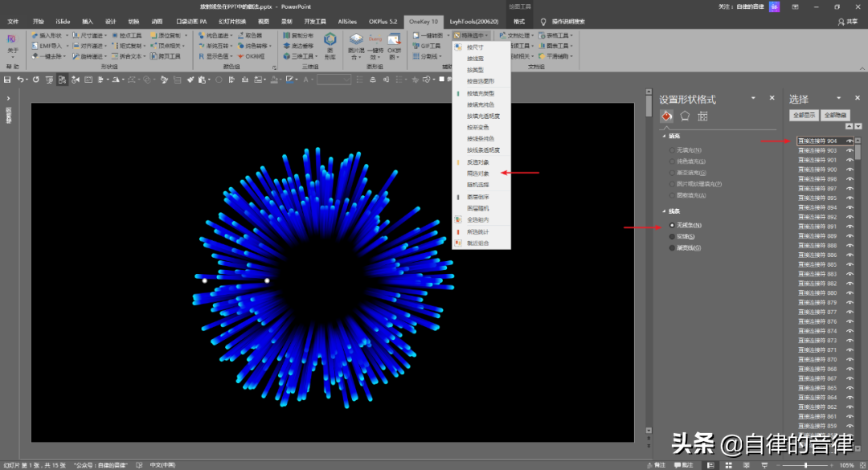868x470 pixels.
Task: Select 直接连接符 892 in selection list
Action: [x=817, y=217]
